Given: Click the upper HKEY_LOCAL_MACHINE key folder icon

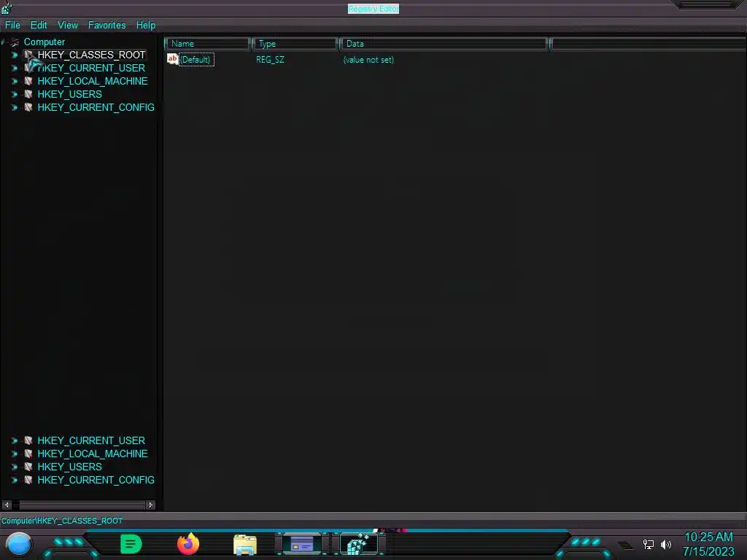Looking at the screenshot, I should [28, 81].
